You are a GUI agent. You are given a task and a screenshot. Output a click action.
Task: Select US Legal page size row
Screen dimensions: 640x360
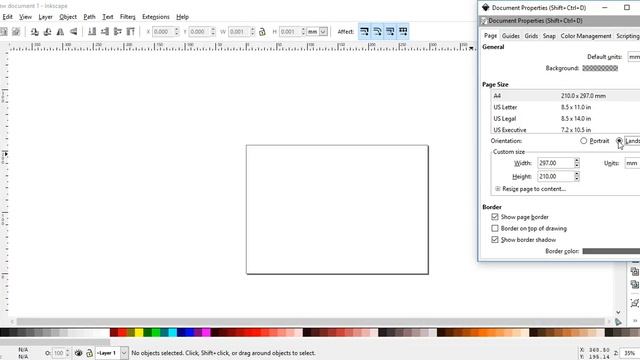(x=565, y=119)
